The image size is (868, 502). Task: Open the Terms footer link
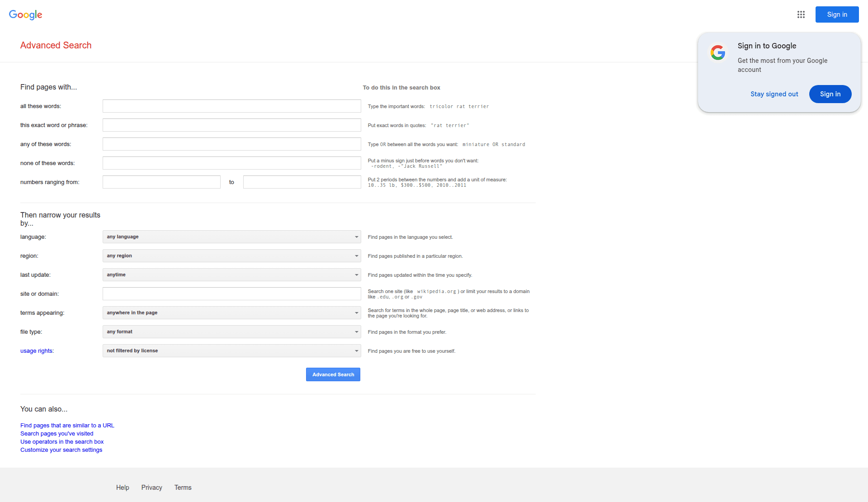click(x=183, y=488)
